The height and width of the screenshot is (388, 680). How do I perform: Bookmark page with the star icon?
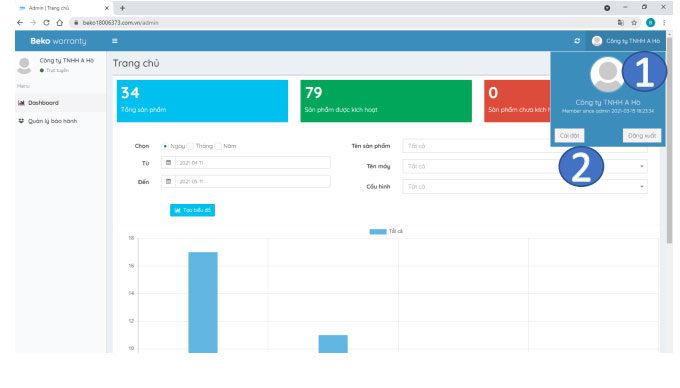click(634, 23)
